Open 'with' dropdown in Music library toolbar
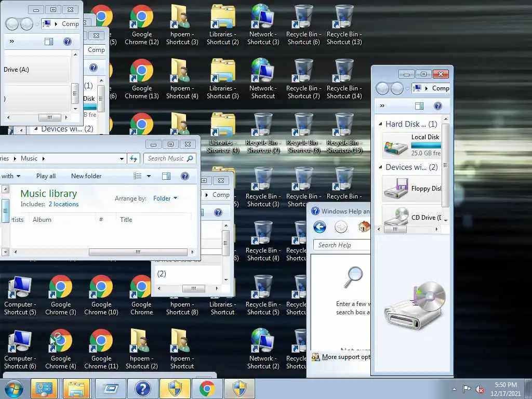 [10, 176]
